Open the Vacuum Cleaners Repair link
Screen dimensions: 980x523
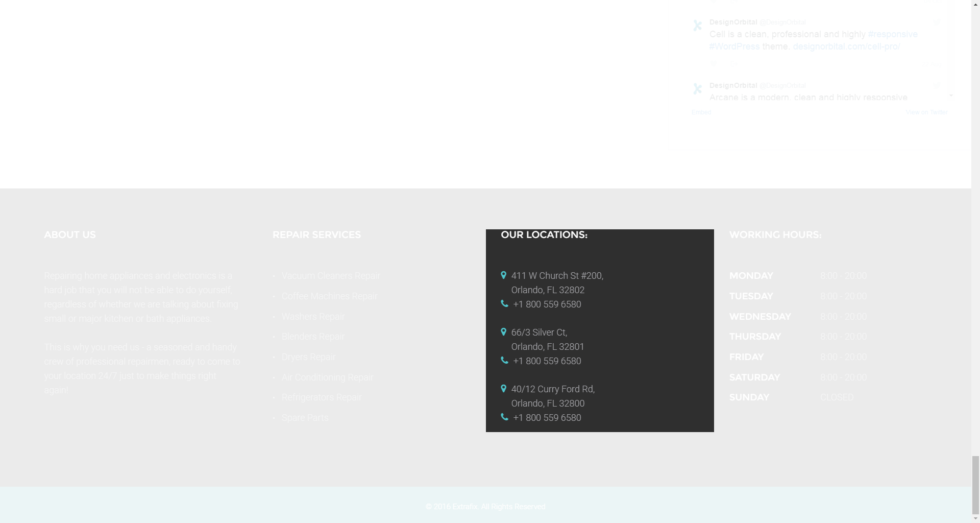click(331, 276)
